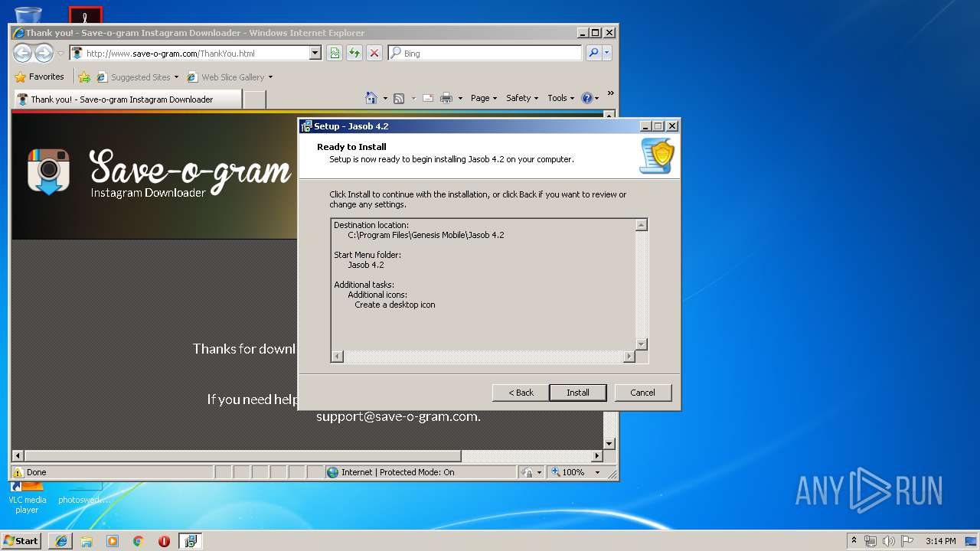
Task: Click the network tray icon
Action: coord(871,541)
